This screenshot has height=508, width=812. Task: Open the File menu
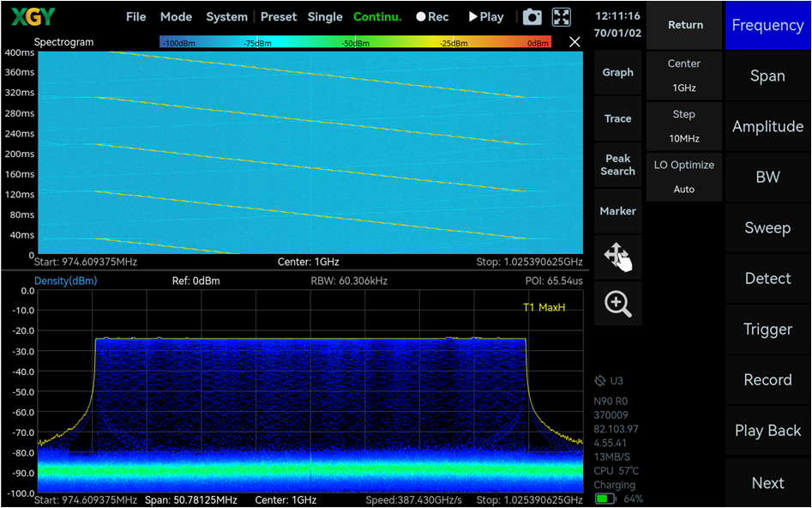tap(135, 17)
